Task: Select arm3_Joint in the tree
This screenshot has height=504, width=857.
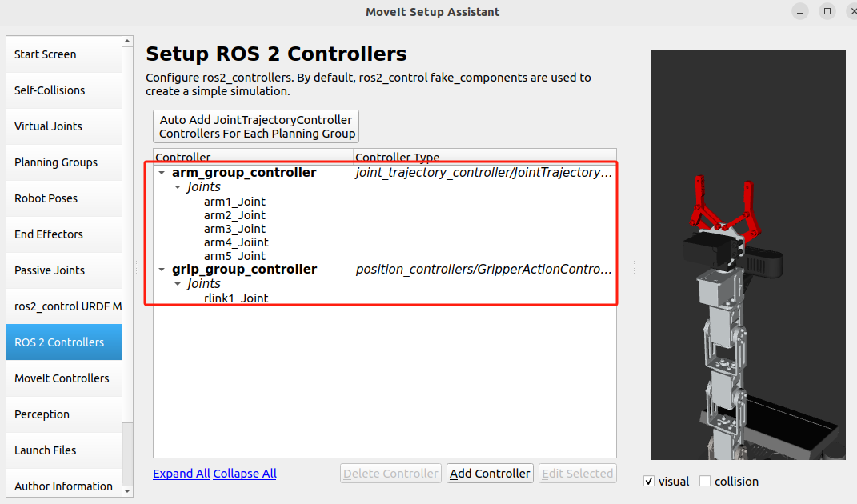Action: 234,229
